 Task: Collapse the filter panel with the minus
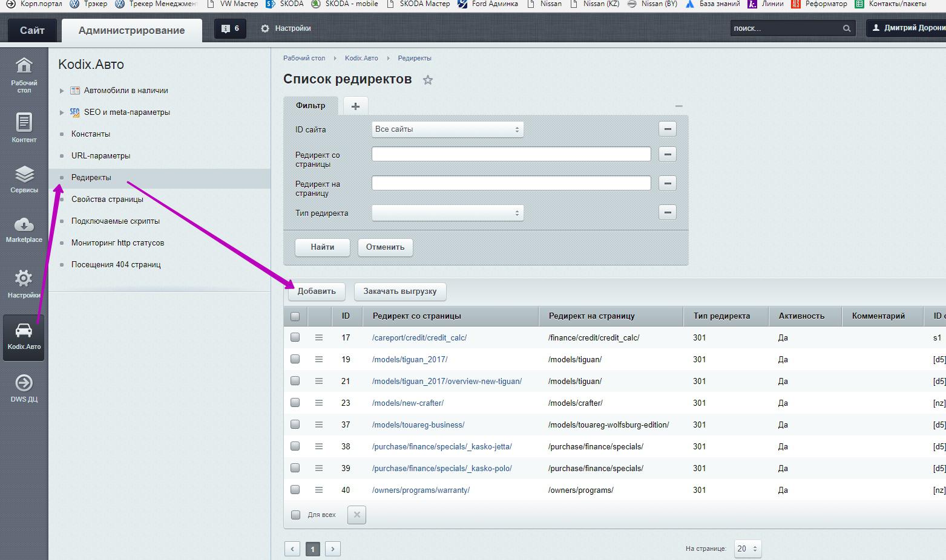[x=678, y=106]
